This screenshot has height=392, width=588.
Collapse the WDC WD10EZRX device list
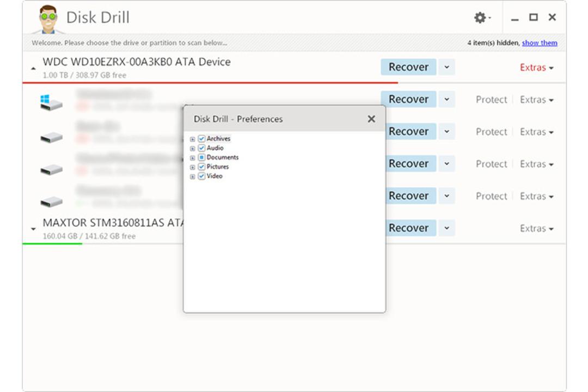click(x=33, y=68)
